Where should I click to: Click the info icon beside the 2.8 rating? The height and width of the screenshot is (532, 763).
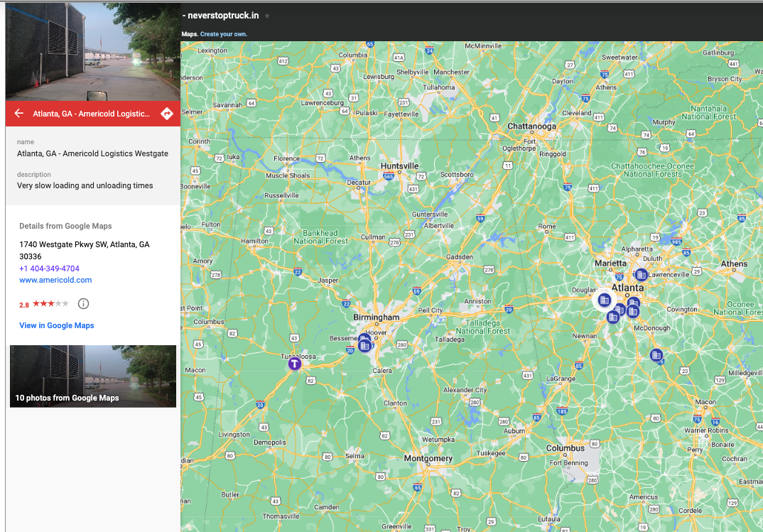coord(84,304)
